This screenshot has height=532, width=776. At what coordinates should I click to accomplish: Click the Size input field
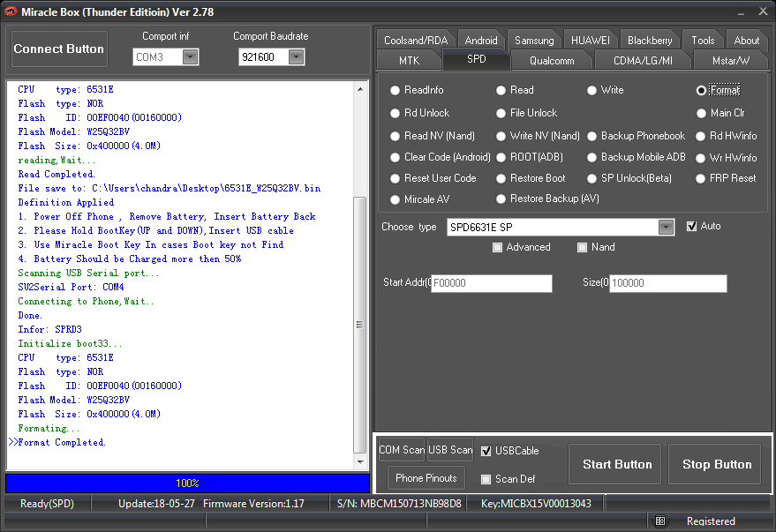pos(668,283)
